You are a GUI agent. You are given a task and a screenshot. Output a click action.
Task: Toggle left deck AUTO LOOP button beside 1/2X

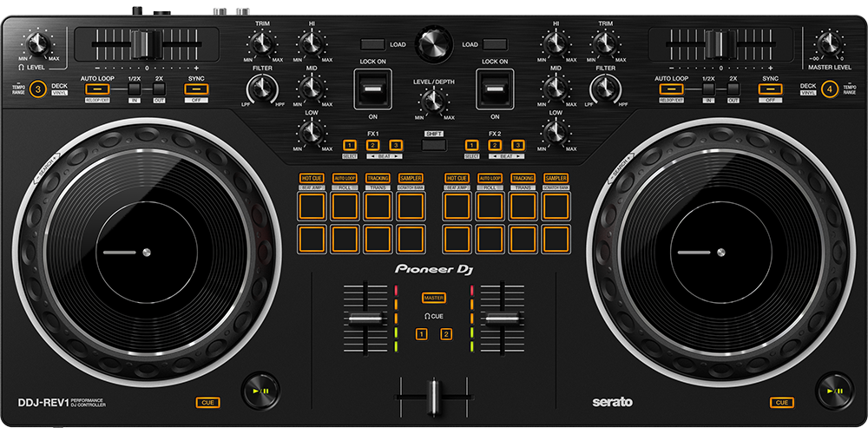point(97,89)
